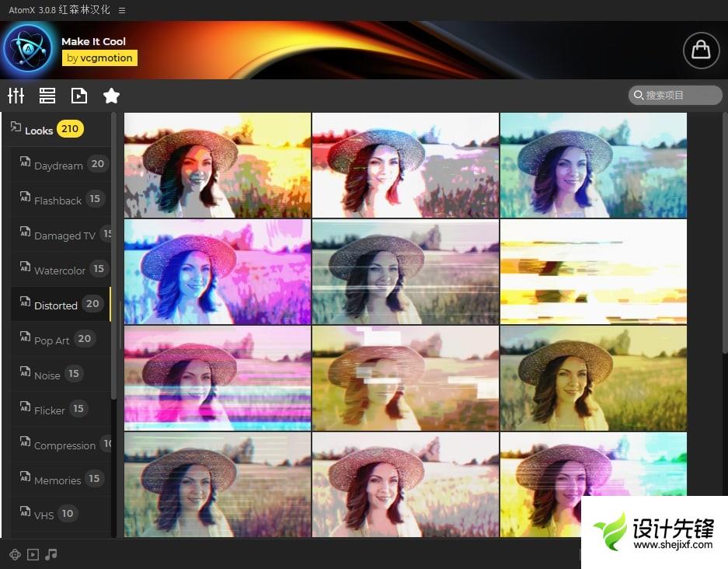Click the target crosshair icon at bottom
Image resolution: width=728 pixels, height=569 pixels.
point(15,554)
